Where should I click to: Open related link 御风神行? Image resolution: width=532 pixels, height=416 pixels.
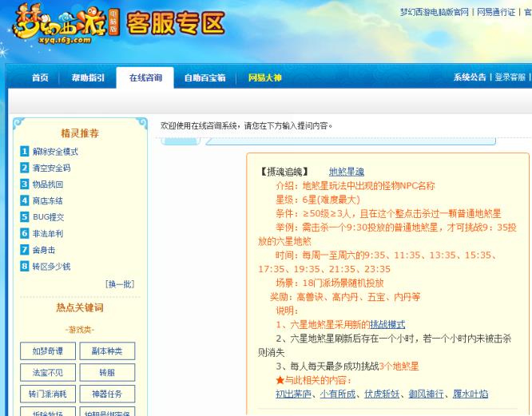(x=426, y=394)
